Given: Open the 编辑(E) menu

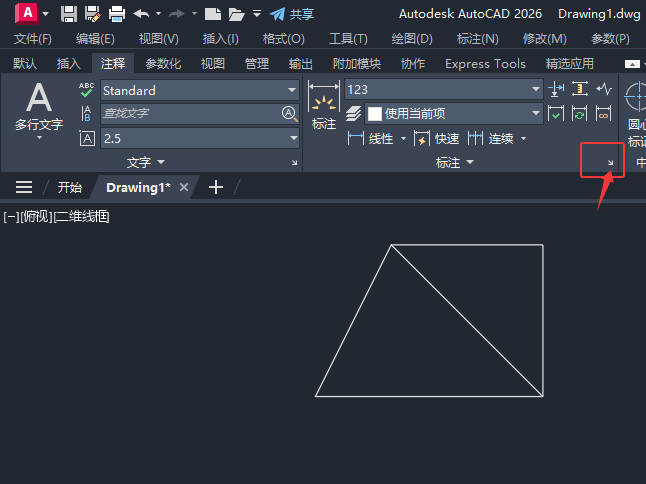Looking at the screenshot, I should point(95,39).
